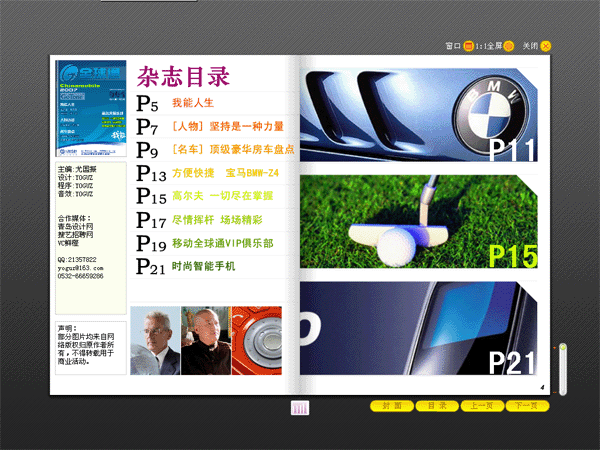This screenshot has height=450, width=600.
Task: Go to the cover via 封面 button
Action: [x=392, y=406]
